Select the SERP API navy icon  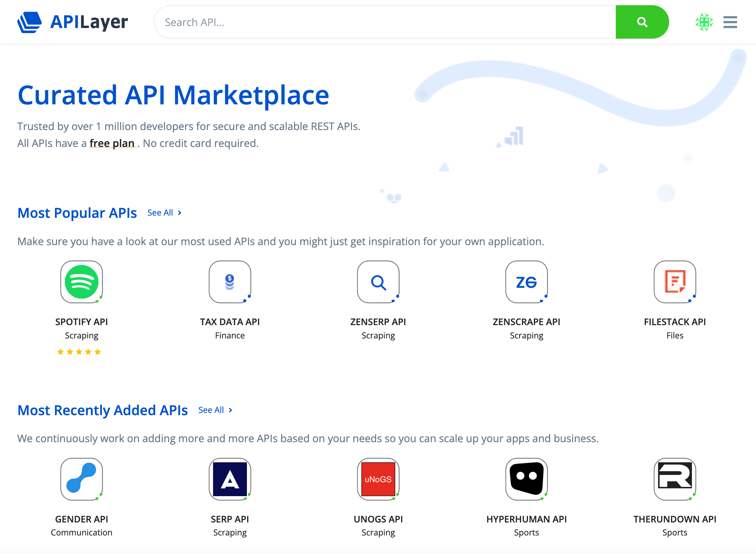point(230,479)
